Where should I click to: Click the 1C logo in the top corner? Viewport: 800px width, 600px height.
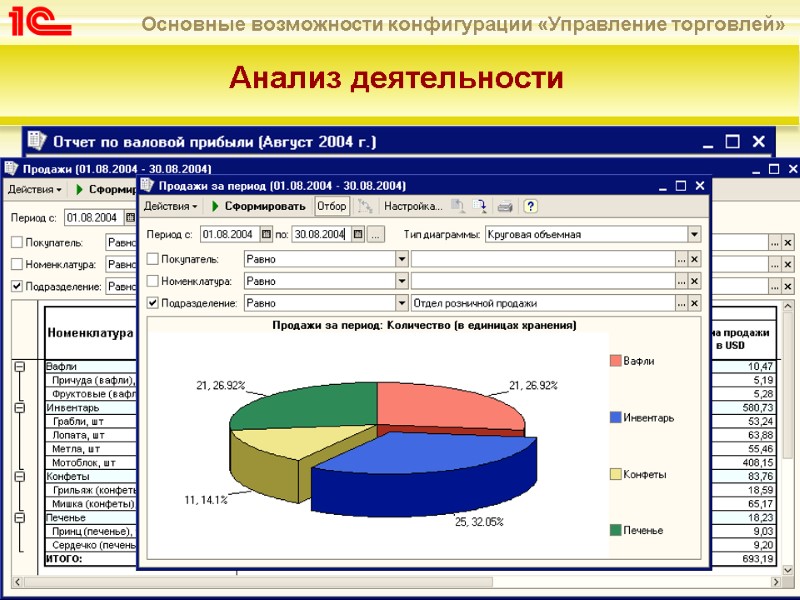(40, 20)
